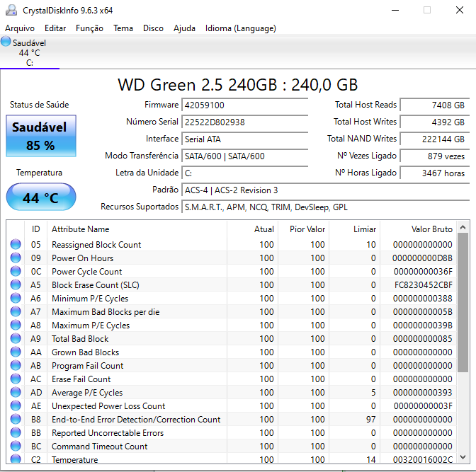The height and width of the screenshot is (472, 476).
Task: Click the scrollbar down arrow in attribute list
Action: tap(463, 457)
